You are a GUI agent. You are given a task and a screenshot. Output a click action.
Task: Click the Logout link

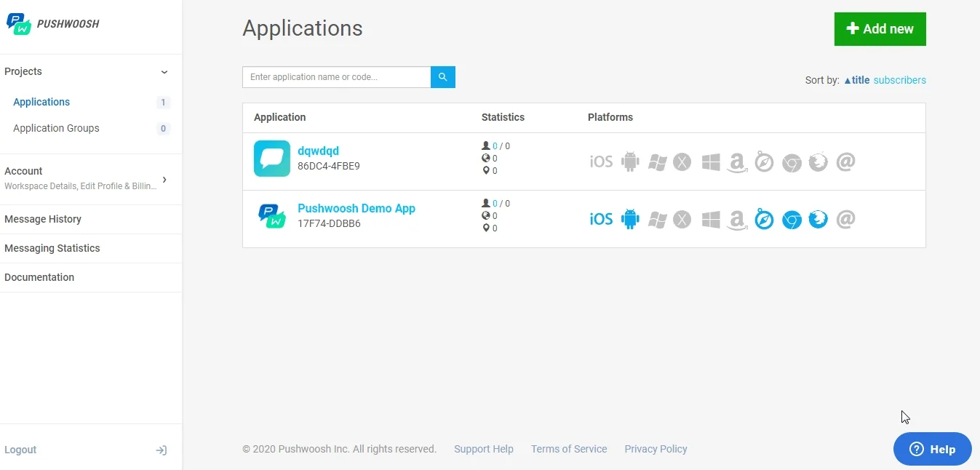(20, 450)
